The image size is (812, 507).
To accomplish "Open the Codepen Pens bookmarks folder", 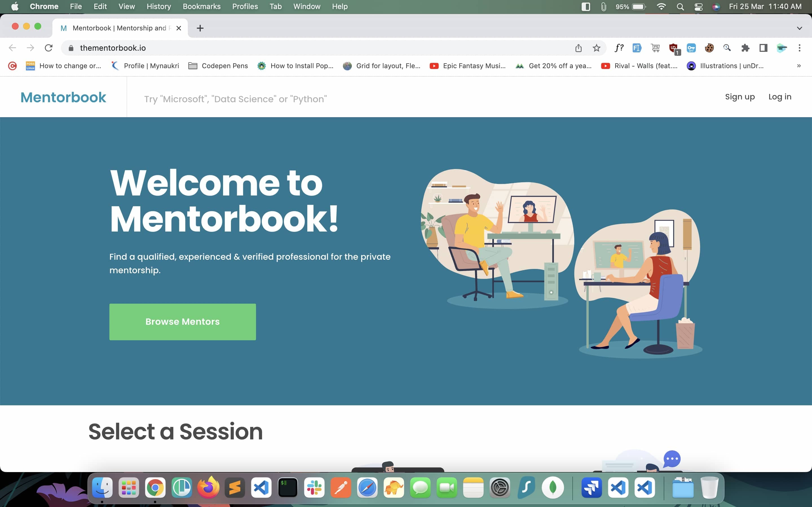I will click(x=218, y=66).
